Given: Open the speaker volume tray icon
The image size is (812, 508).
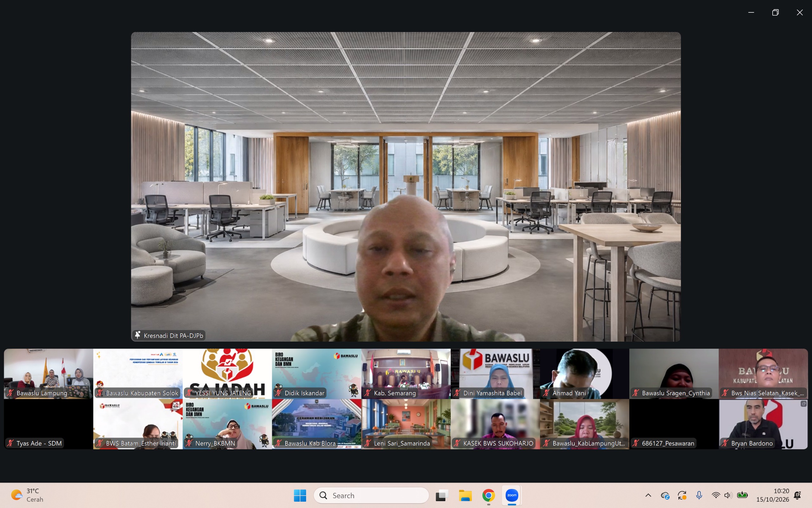Looking at the screenshot, I should [x=727, y=495].
